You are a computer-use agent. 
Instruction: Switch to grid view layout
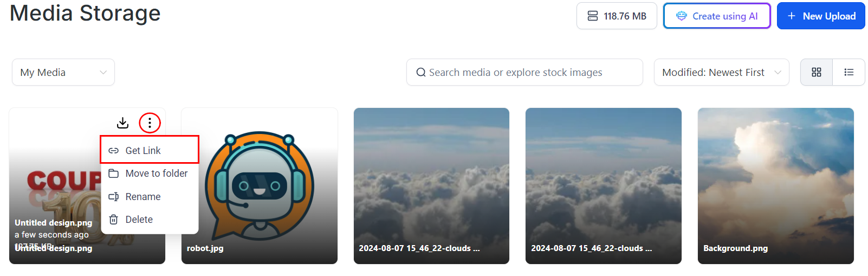[x=817, y=72]
